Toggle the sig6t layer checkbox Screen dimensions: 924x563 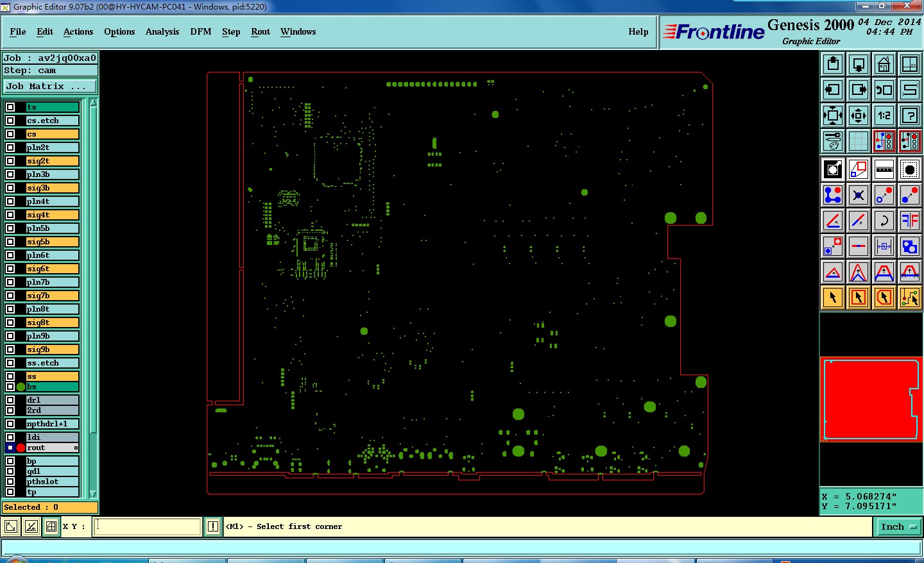pos(10,269)
